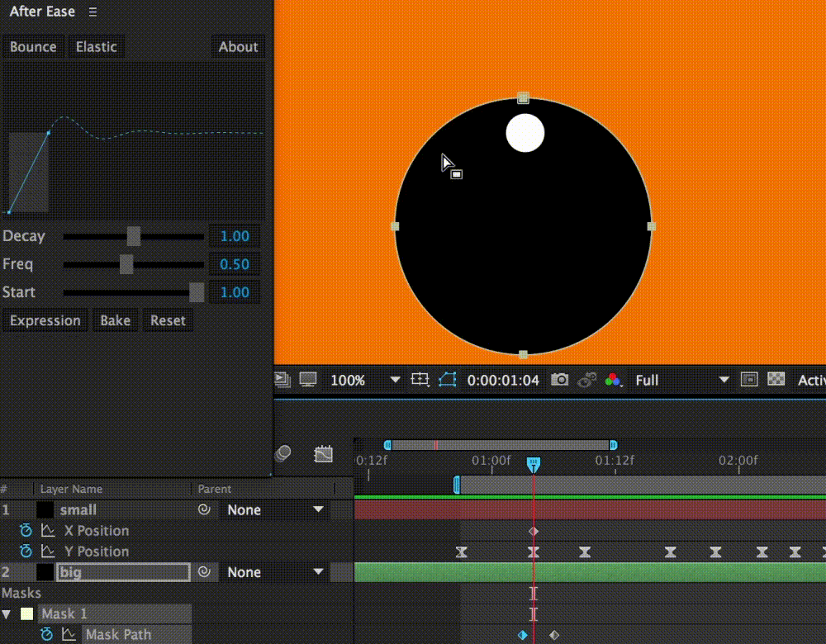Click the motion blur icon in the timeline
826x644 pixels.
pyautogui.click(x=283, y=453)
